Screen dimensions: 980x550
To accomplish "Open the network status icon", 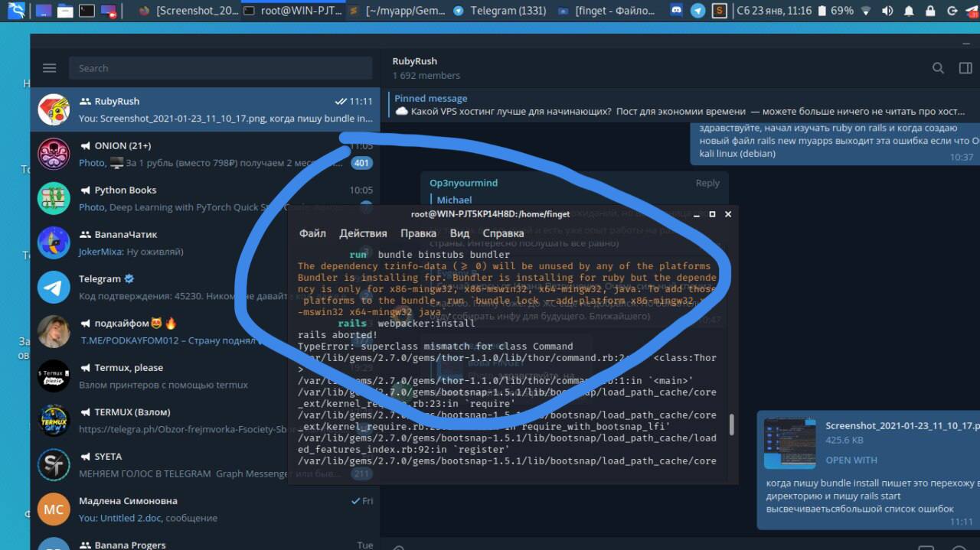I will pos(865,11).
